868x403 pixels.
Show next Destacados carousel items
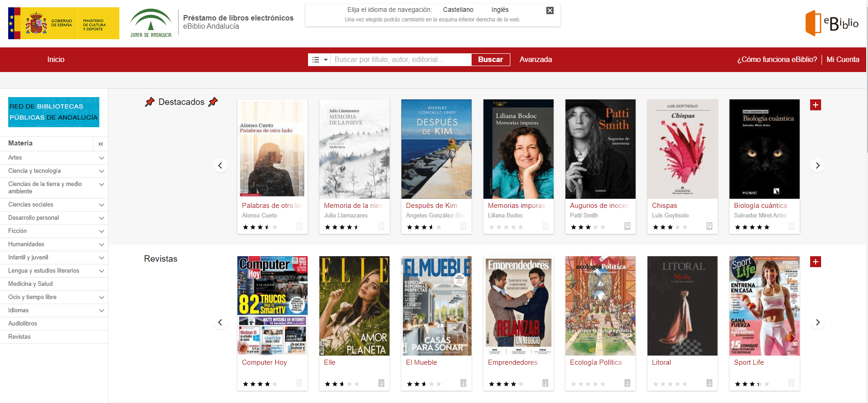click(817, 165)
